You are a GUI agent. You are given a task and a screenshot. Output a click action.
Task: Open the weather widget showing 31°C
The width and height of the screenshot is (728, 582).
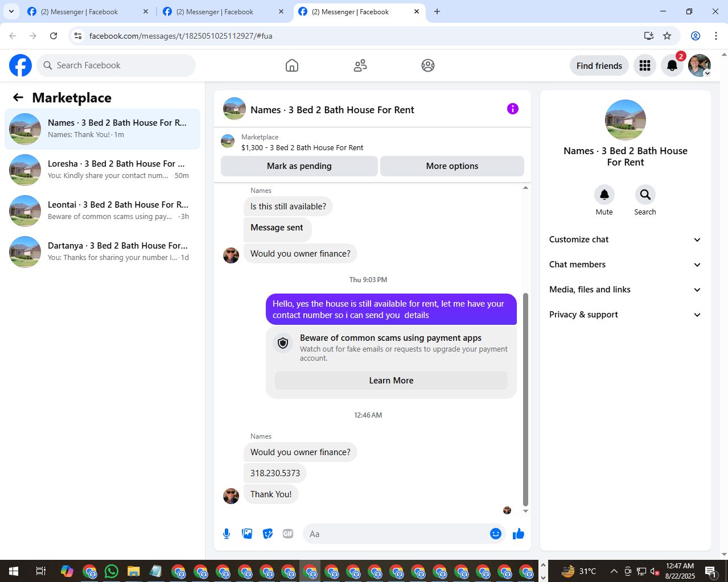point(578,571)
